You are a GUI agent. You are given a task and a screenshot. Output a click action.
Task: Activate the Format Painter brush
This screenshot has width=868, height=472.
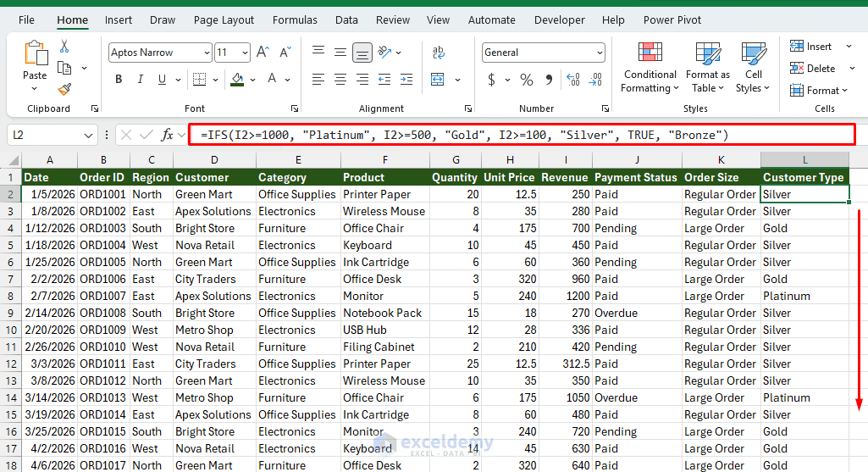[x=64, y=89]
